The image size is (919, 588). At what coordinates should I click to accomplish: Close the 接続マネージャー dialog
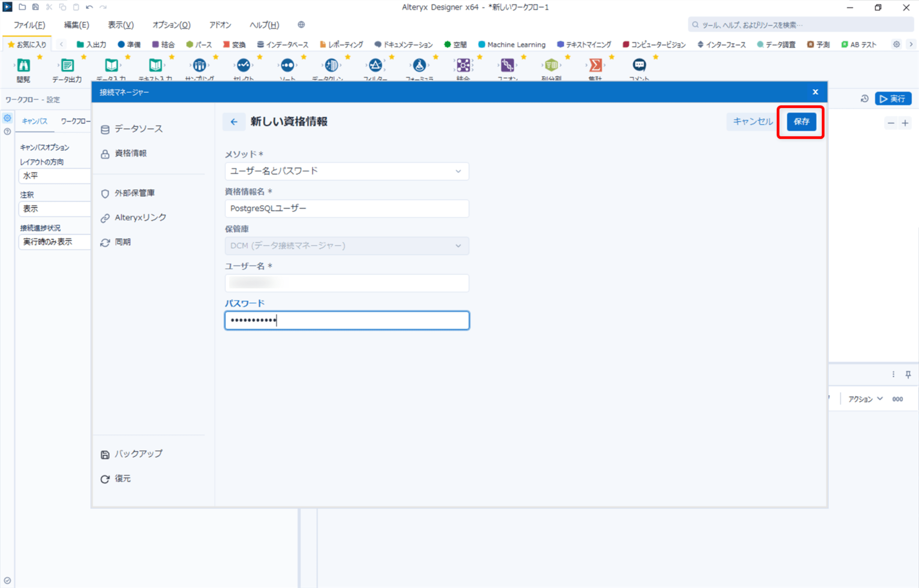pos(815,92)
